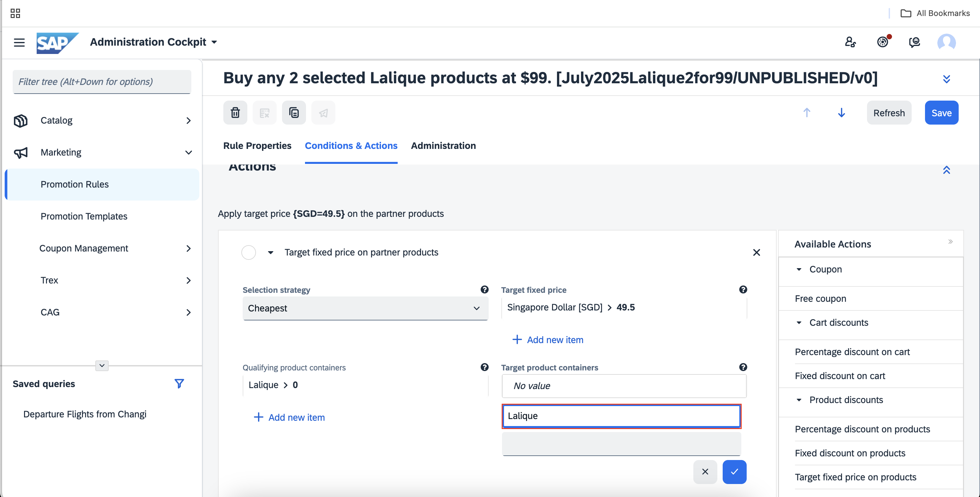Expand the CAG tree node
The height and width of the screenshot is (497, 980).
point(188,312)
